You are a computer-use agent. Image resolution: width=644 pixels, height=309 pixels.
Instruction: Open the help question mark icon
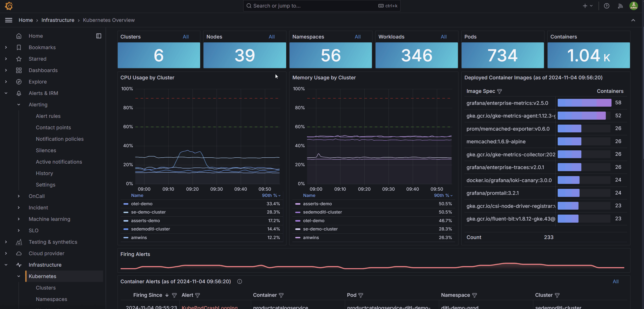coord(607,6)
